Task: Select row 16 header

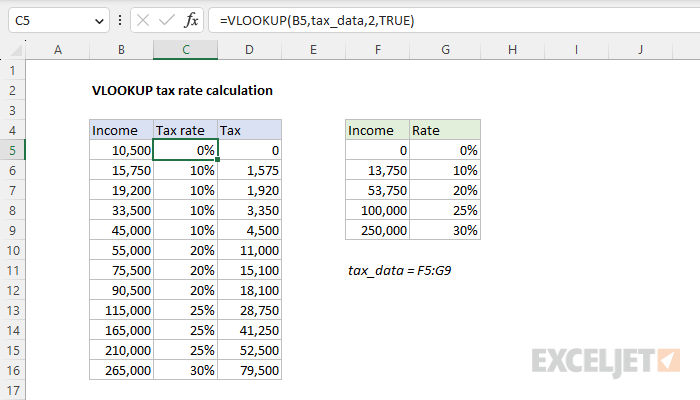Action: 12,371
